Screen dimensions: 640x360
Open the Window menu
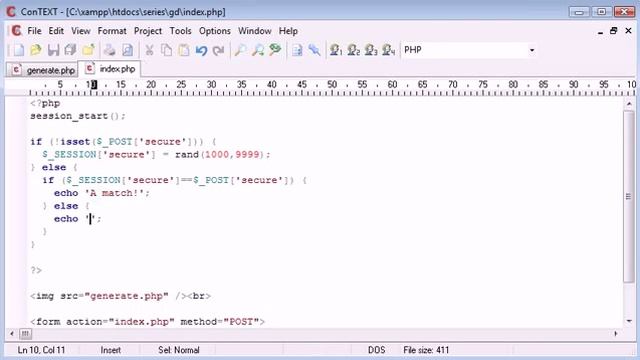[x=255, y=31]
